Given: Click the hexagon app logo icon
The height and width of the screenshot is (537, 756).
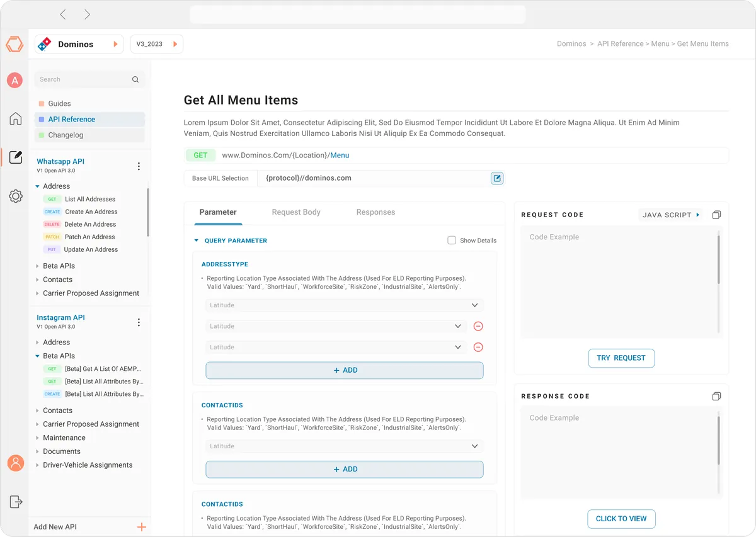Looking at the screenshot, I should pos(14,44).
